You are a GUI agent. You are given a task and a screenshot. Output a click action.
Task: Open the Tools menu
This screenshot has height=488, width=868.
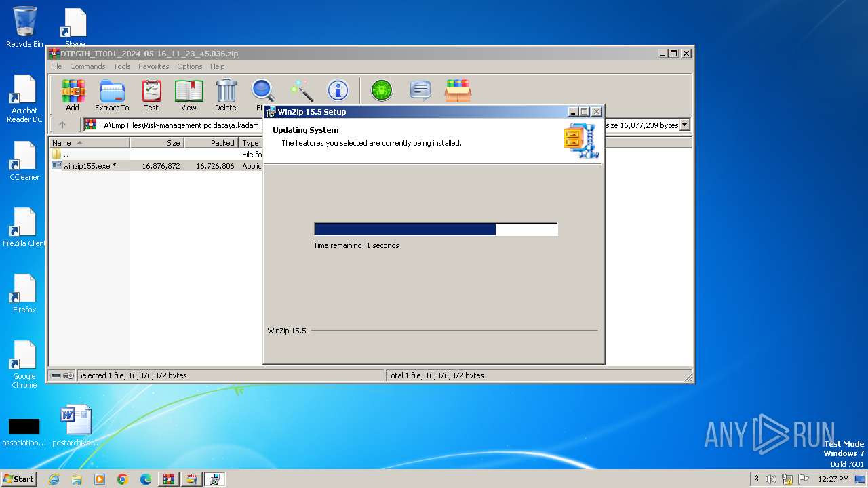click(122, 66)
